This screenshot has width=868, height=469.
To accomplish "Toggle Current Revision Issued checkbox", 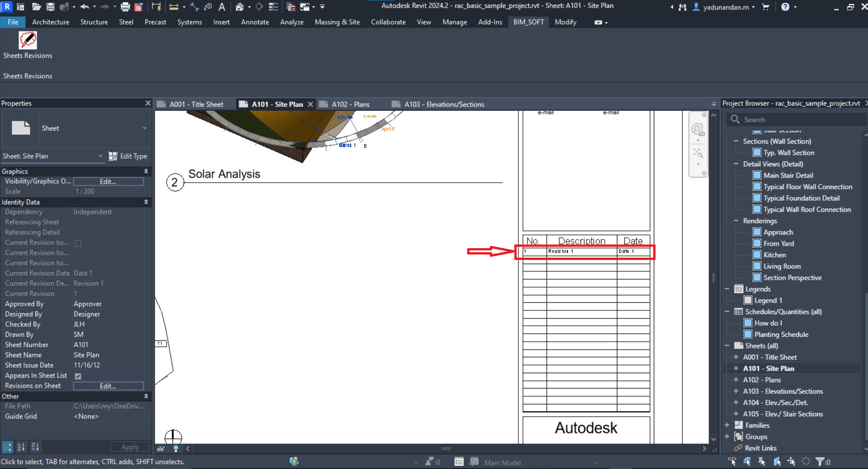I will (78, 243).
